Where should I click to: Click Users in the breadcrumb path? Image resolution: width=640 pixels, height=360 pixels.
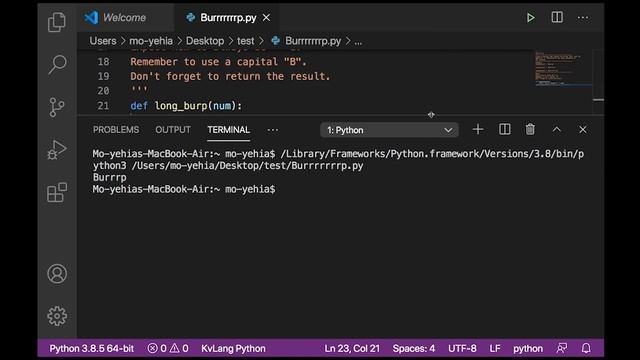coord(103,41)
